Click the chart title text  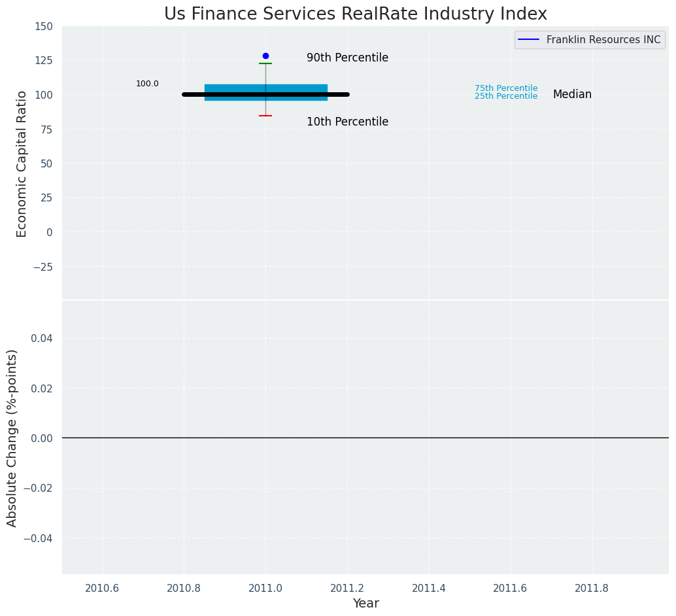click(355, 14)
